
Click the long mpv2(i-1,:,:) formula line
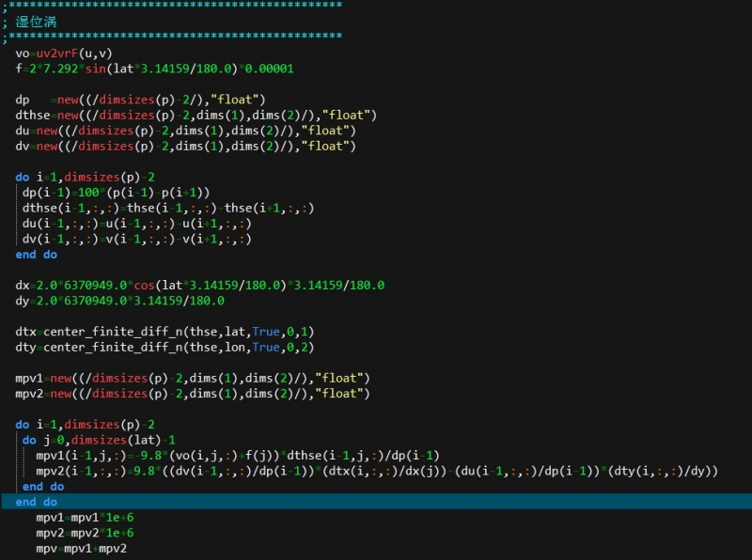point(376,471)
